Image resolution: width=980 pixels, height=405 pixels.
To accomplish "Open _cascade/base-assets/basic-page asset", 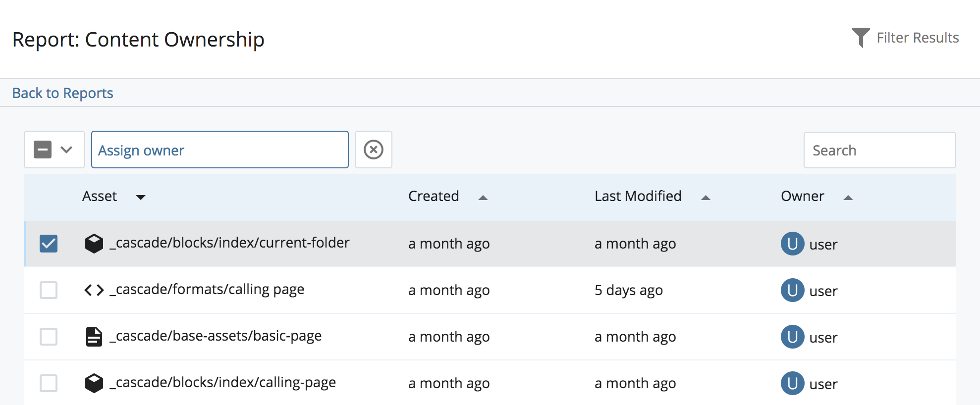I will tap(216, 336).
